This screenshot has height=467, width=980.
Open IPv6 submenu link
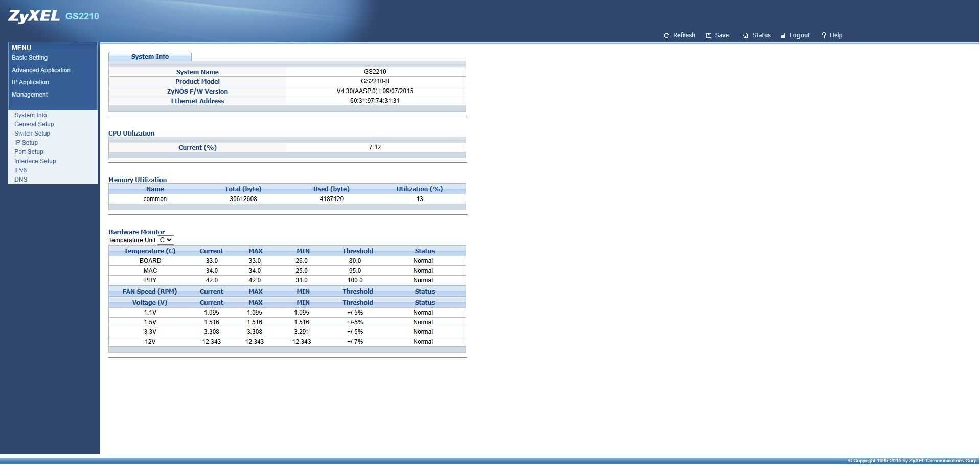pyautogui.click(x=20, y=170)
